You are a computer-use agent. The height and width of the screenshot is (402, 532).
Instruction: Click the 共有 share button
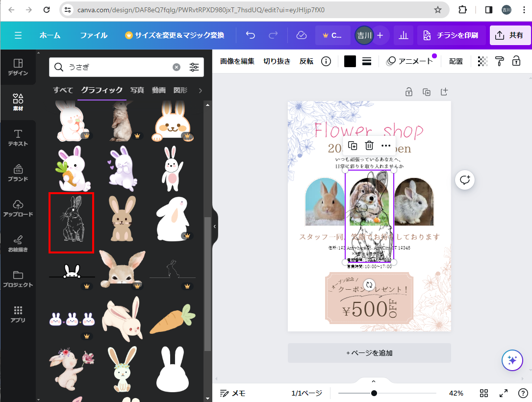[510, 35]
